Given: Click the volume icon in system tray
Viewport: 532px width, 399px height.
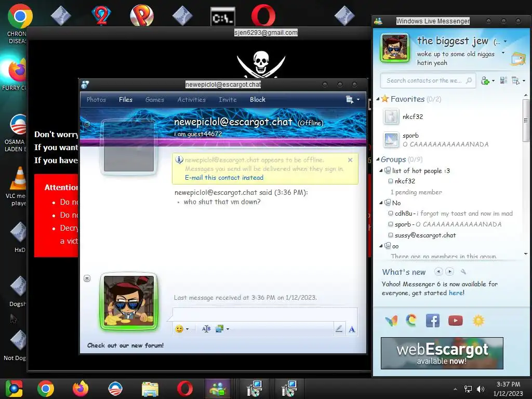Looking at the screenshot, I should 481,389.
